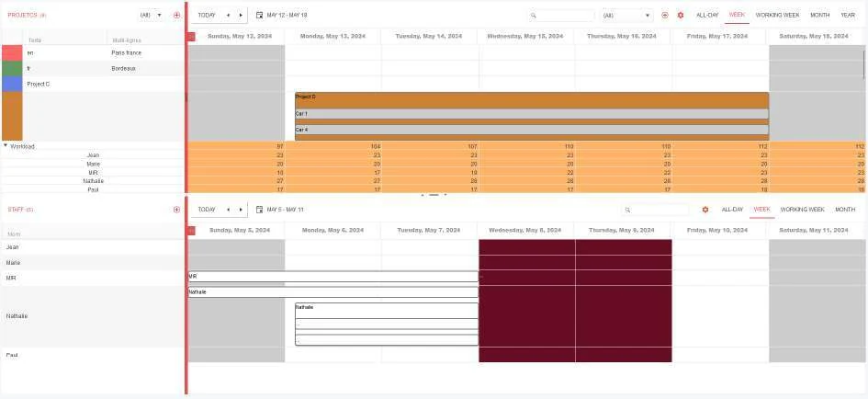Viewport: 868px width, 399px height.
Task: Select 'Marie' row in Staff list
Action: [x=92, y=263]
